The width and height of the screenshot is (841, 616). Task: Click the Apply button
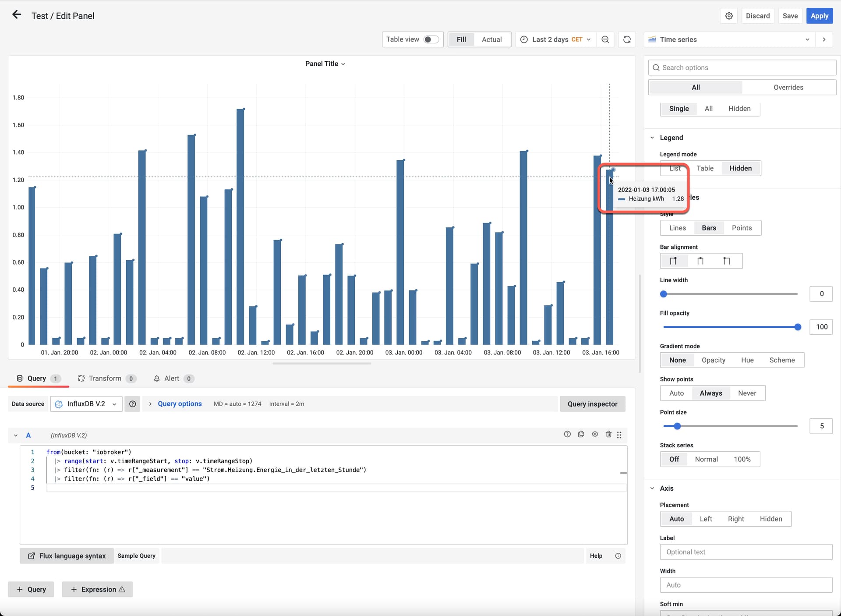tap(819, 16)
